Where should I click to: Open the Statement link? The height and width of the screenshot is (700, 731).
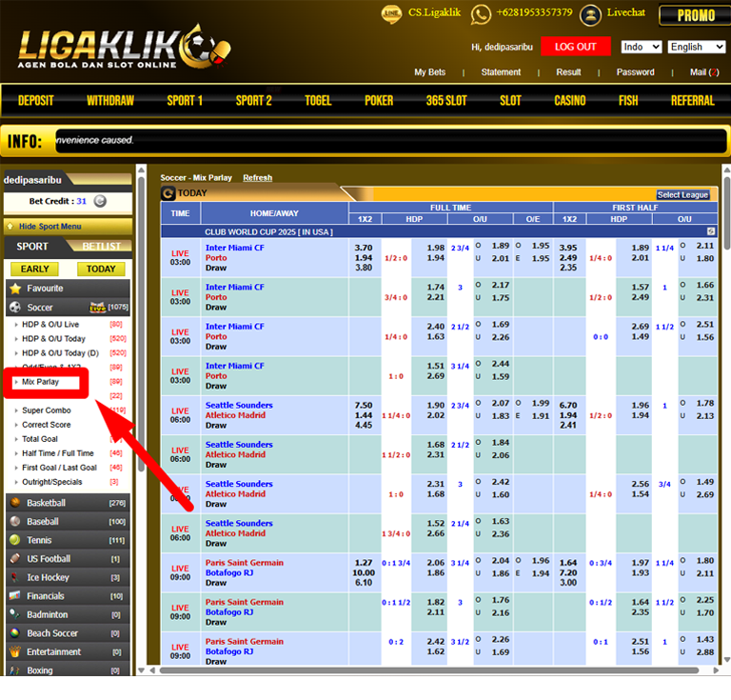[x=501, y=72]
